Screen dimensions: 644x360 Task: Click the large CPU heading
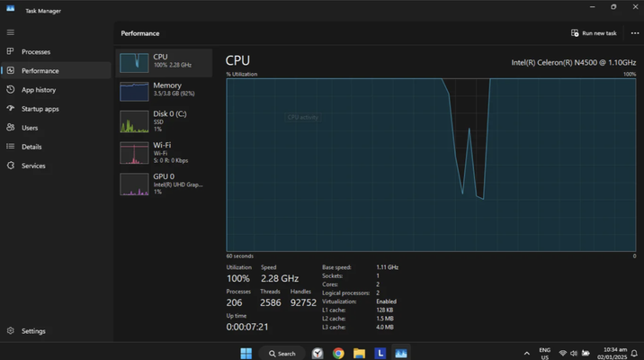pyautogui.click(x=237, y=60)
